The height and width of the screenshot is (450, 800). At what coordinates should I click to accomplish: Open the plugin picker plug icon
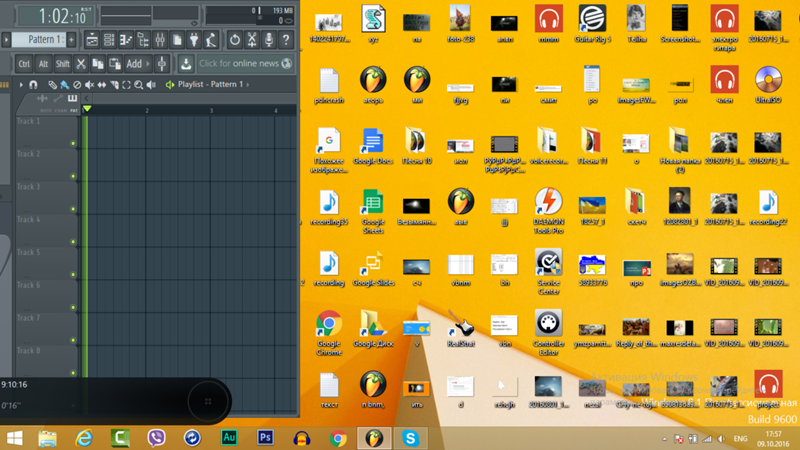click(194, 40)
